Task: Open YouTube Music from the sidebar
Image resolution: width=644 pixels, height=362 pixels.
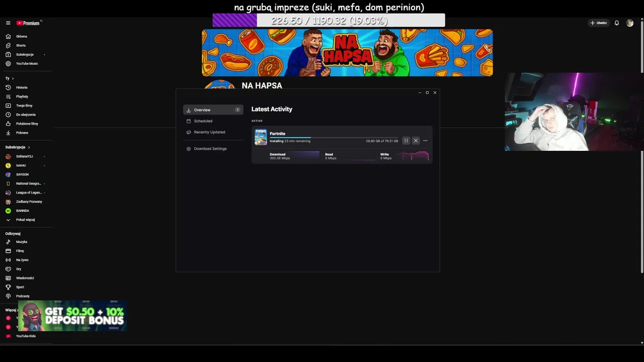Action: pyautogui.click(x=26, y=63)
